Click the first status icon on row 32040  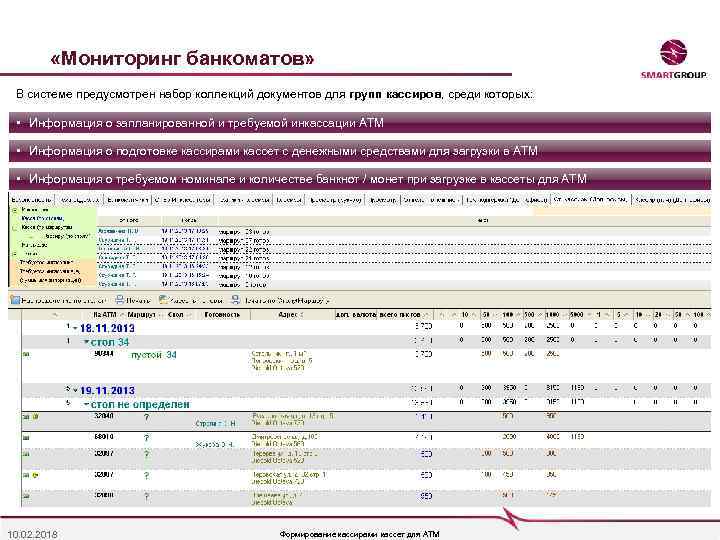pyautogui.click(x=26, y=417)
